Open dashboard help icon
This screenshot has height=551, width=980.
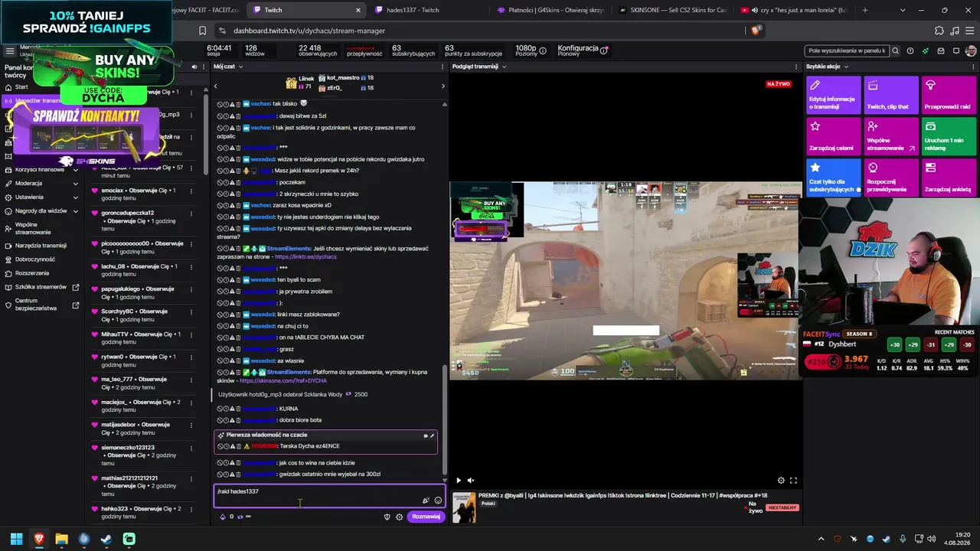(910, 51)
